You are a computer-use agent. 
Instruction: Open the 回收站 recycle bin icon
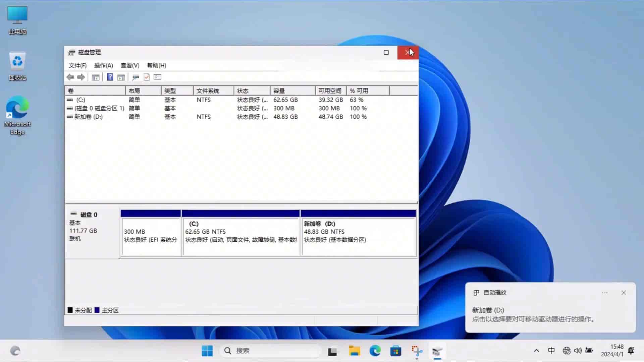17,66
